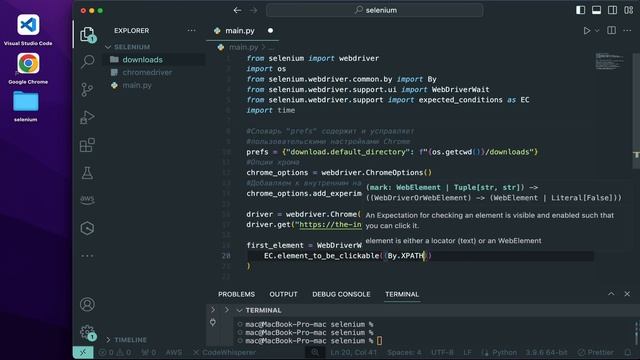Click Ln 20, Col 41 status item
Viewport: 640px width, 360px height.
point(353,352)
